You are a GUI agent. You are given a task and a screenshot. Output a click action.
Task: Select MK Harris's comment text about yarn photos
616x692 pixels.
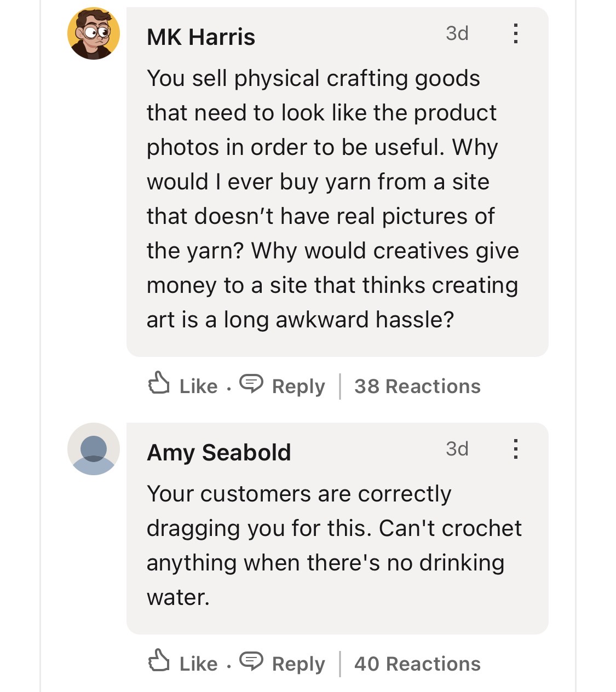click(333, 199)
